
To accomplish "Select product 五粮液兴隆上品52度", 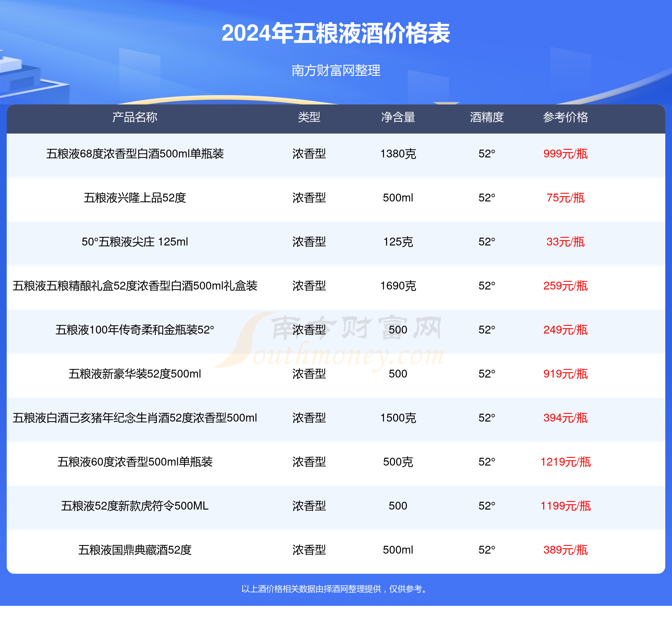I will pyautogui.click(x=135, y=198).
